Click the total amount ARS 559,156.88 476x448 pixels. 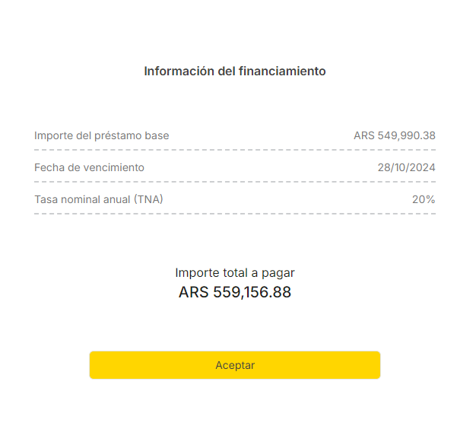235,292
